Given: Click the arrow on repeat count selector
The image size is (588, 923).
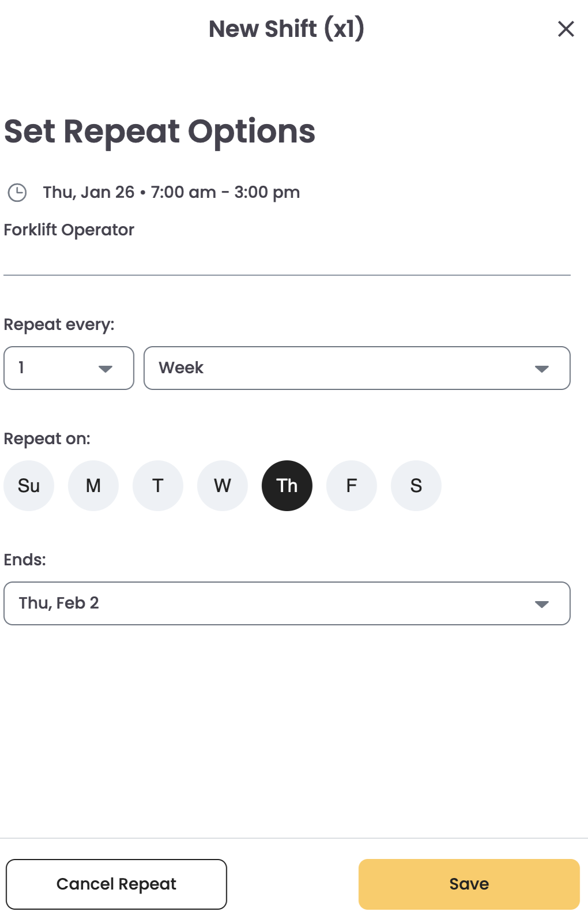Looking at the screenshot, I should point(105,369).
